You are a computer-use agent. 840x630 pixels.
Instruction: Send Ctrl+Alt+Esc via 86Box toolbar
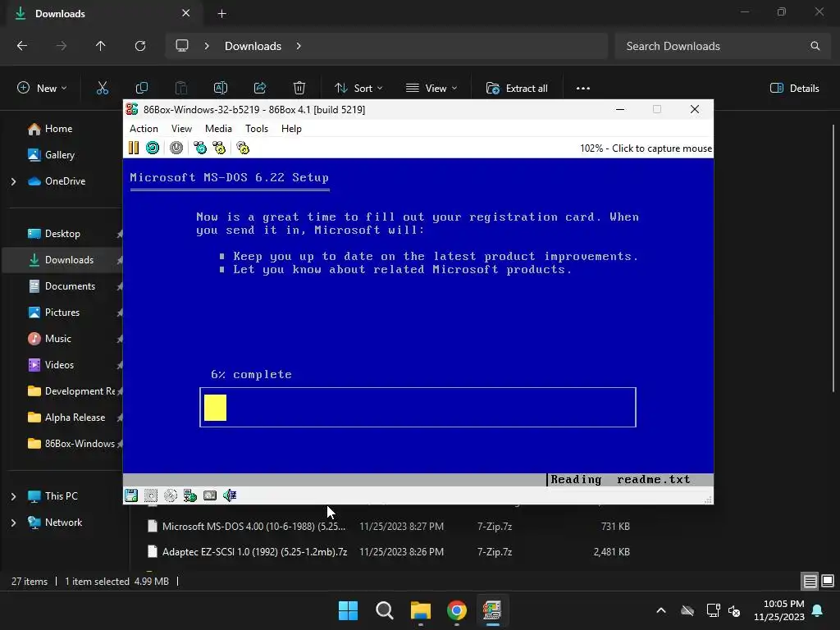click(219, 148)
